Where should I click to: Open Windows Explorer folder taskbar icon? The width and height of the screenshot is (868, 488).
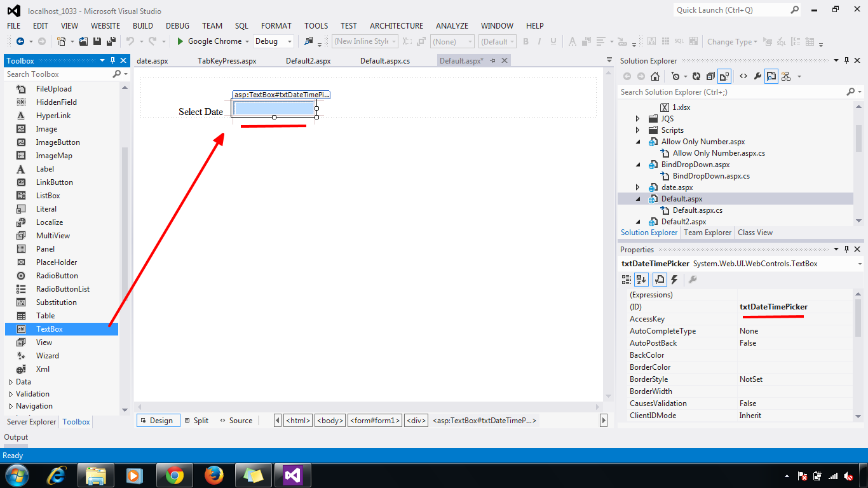coord(96,475)
